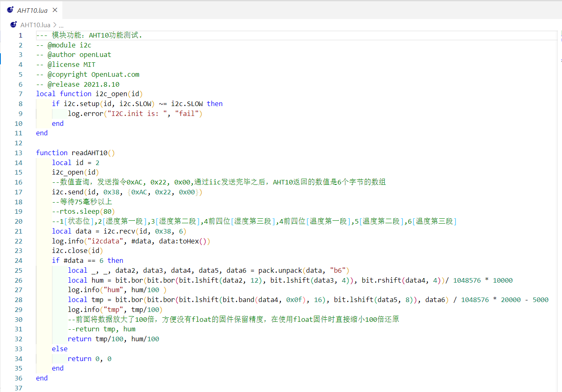
Task: Click the final 'end' on line 36
Action: (x=42, y=378)
